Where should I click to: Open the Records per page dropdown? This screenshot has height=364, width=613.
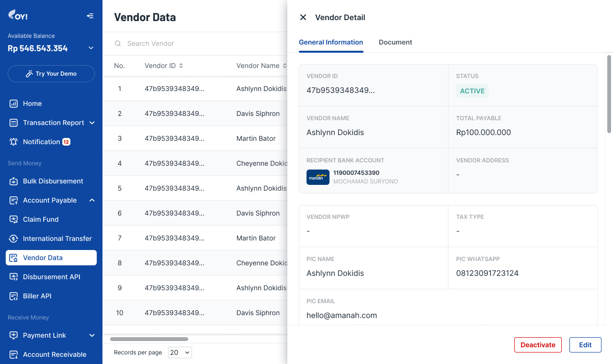[x=180, y=353]
